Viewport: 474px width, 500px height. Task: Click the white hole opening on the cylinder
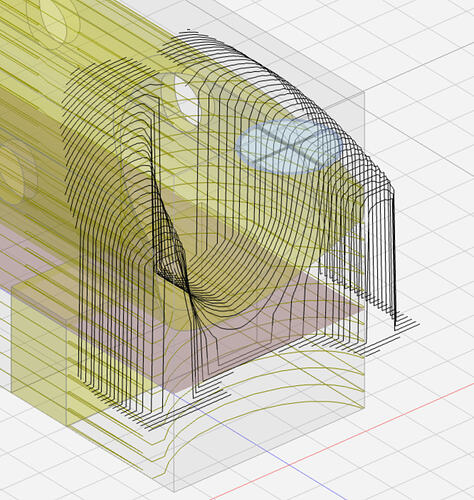pos(188,98)
